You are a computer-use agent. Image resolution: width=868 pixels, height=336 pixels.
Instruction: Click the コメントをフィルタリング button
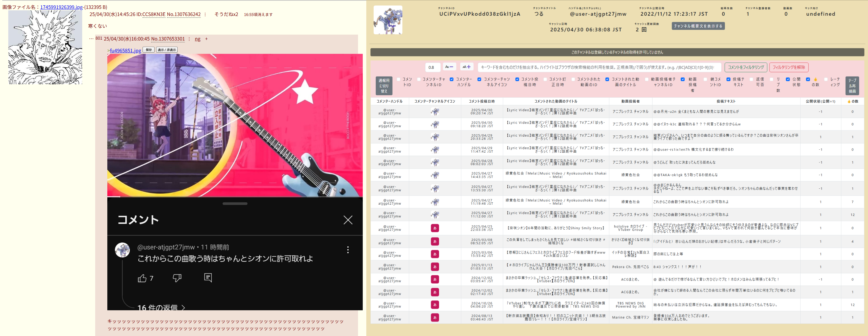[746, 67]
